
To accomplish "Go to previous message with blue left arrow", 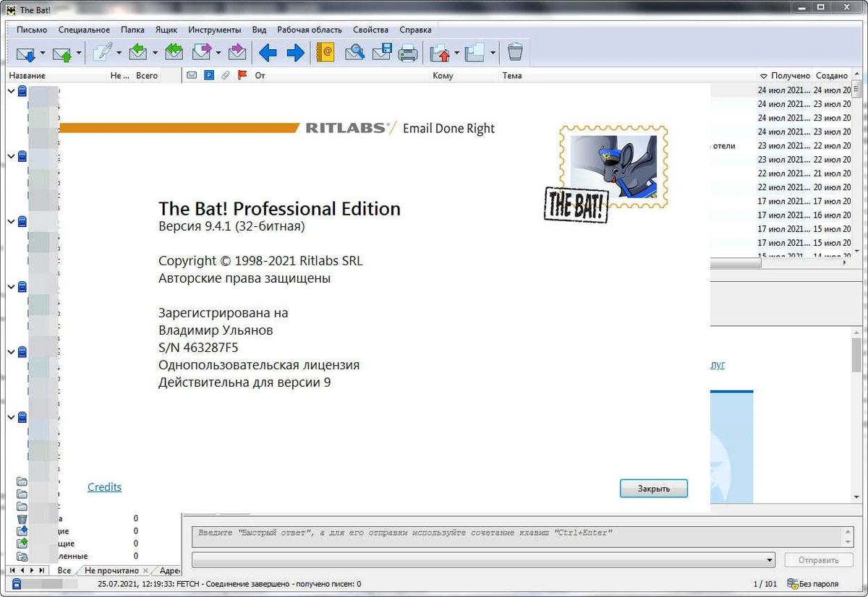I will (x=268, y=53).
